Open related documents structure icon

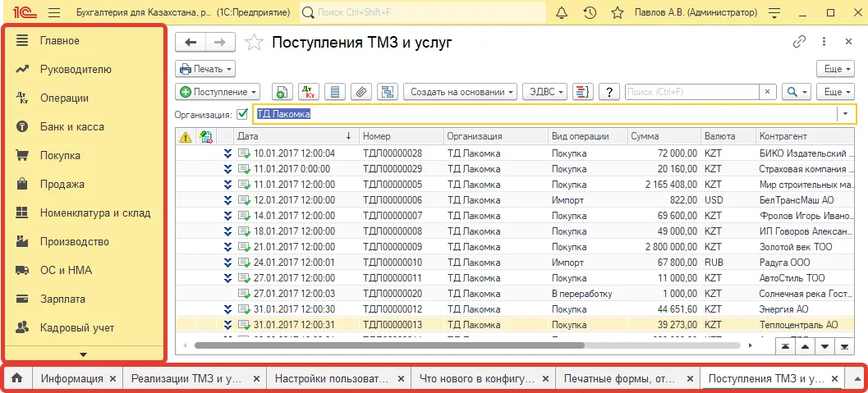388,93
